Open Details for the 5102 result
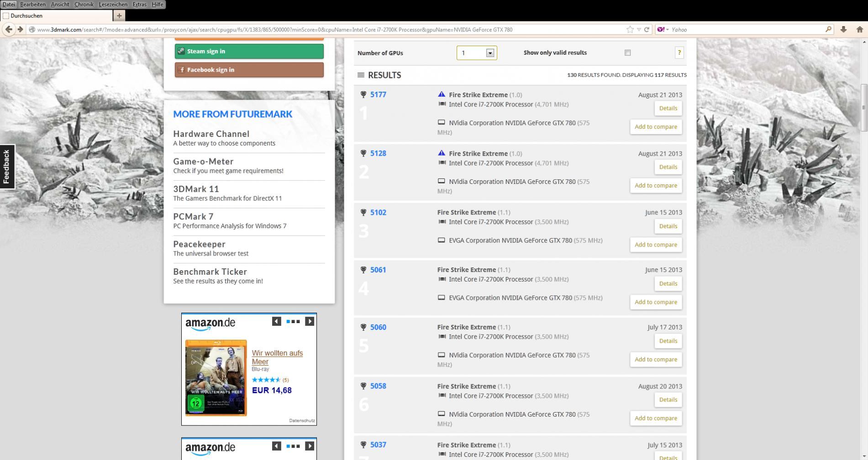 coord(668,226)
